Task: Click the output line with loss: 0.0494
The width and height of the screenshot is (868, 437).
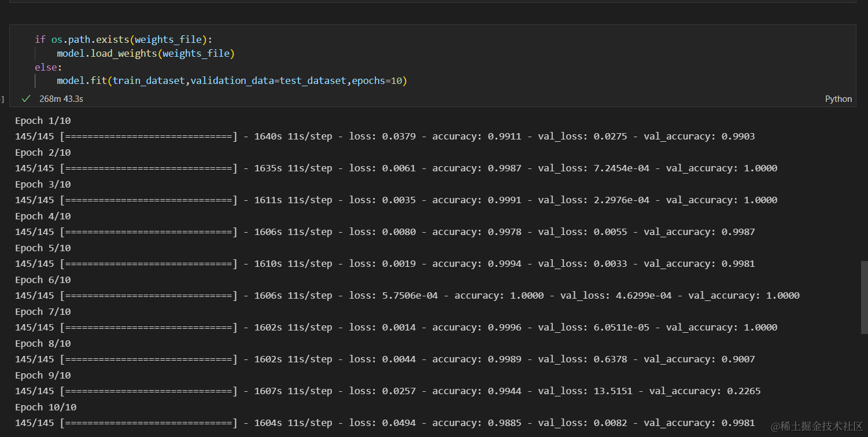Action: (x=385, y=423)
